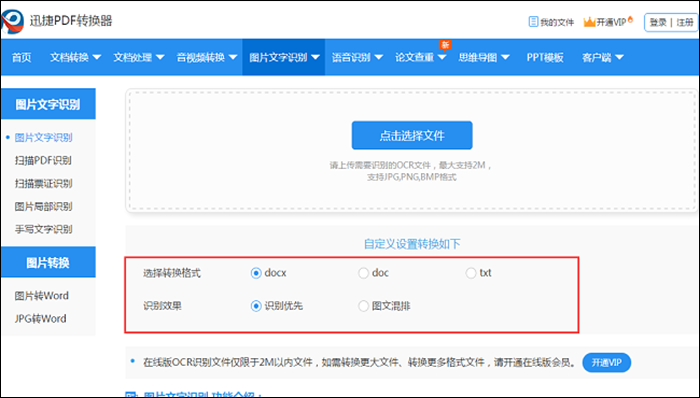Click the 迅捷PDF转换器 logo icon
Screen dimensions: 700x398
pos(12,21)
